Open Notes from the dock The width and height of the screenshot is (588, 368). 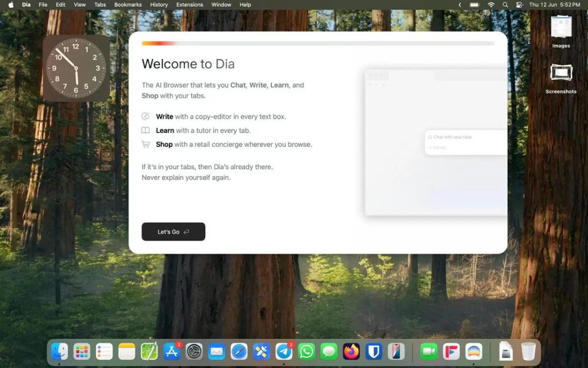[127, 351]
